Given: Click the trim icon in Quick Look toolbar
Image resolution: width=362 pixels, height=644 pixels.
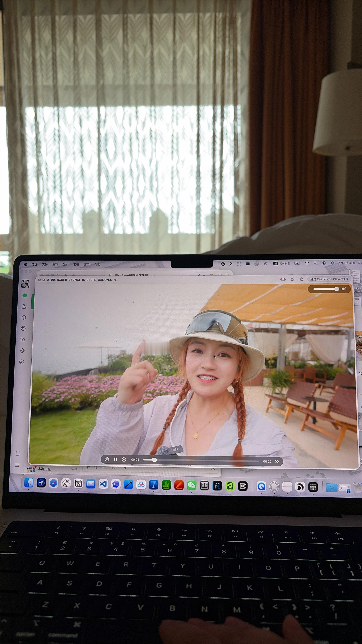Looking at the screenshot, I should point(283,279).
